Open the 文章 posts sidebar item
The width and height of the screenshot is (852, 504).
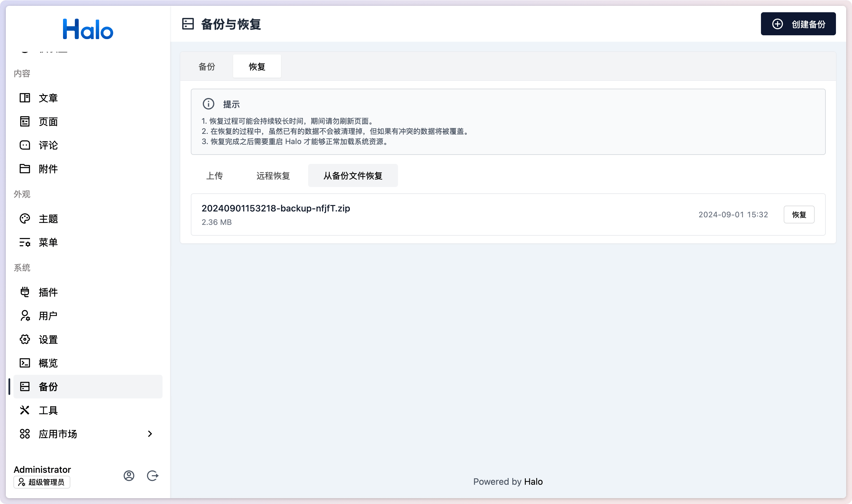click(x=48, y=98)
